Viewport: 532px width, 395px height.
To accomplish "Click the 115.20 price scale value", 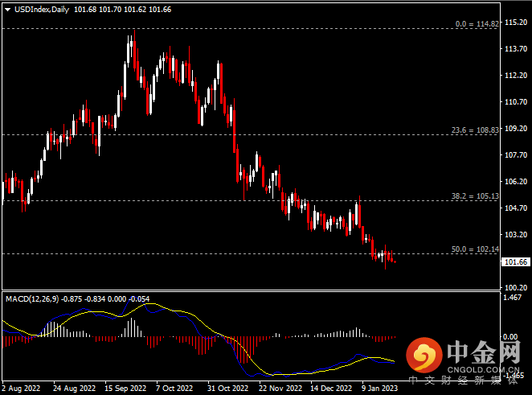I will pyautogui.click(x=516, y=22).
